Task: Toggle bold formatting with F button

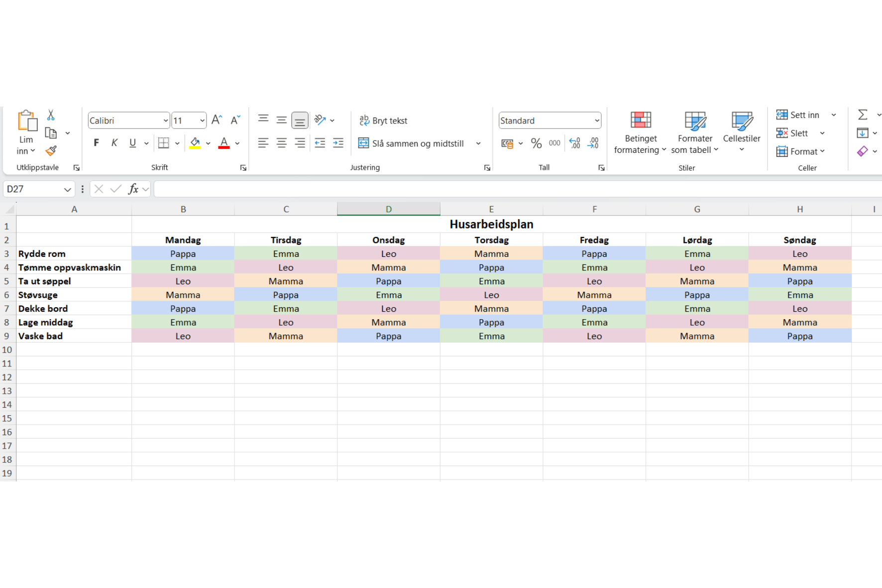Action: [96, 143]
